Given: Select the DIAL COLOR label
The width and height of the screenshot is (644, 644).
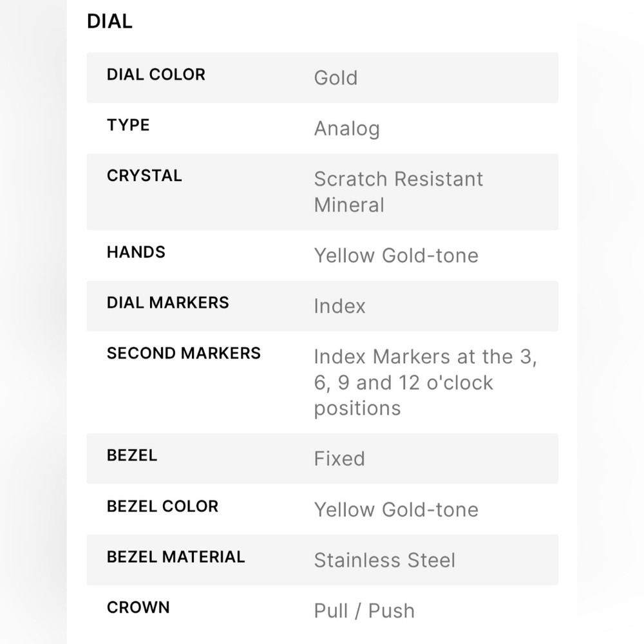Looking at the screenshot, I should click(156, 75).
